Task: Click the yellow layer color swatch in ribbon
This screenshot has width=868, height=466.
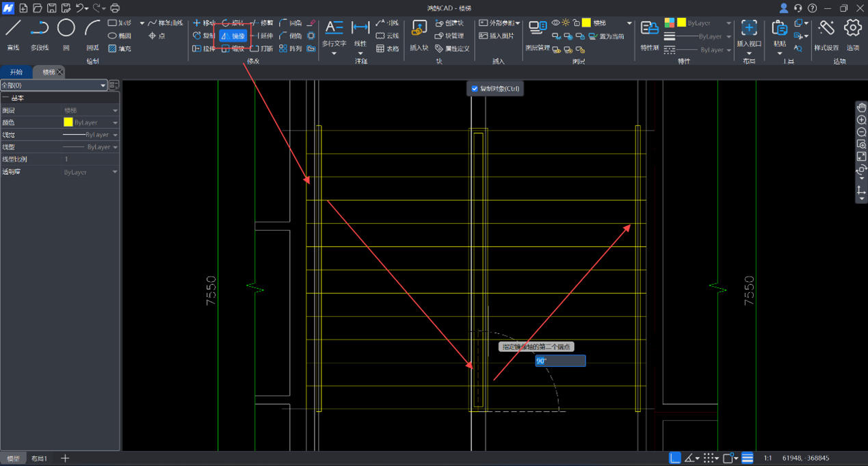Action: click(586, 23)
